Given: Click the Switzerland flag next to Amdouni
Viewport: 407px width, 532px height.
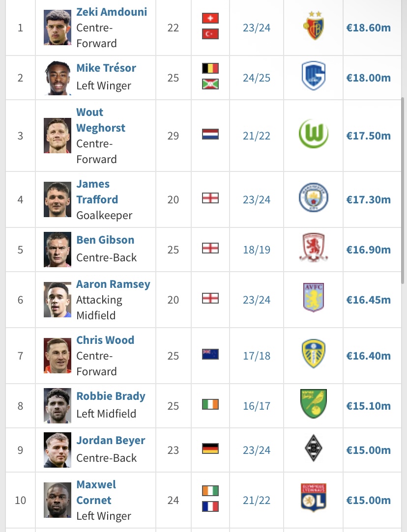Looking at the screenshot, I should (210, 18).
